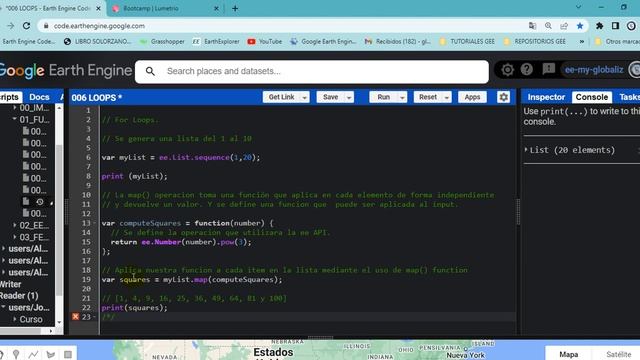Open Grasshopper bookmark
640x360 pixels.
point(162,42)
